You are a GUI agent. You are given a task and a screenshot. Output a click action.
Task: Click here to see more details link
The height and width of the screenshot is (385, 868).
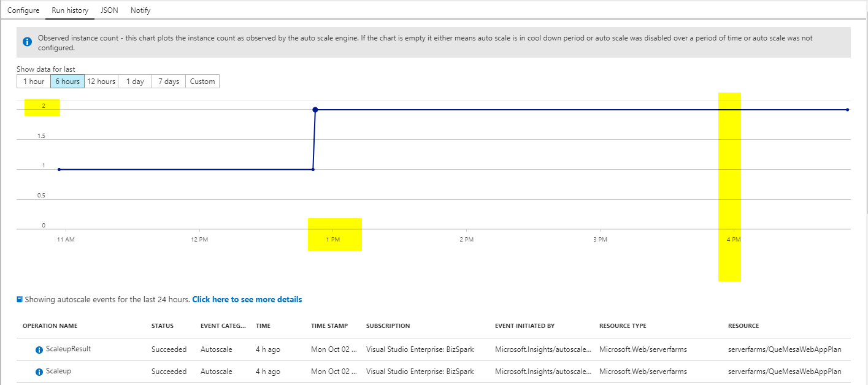(247, 299)
